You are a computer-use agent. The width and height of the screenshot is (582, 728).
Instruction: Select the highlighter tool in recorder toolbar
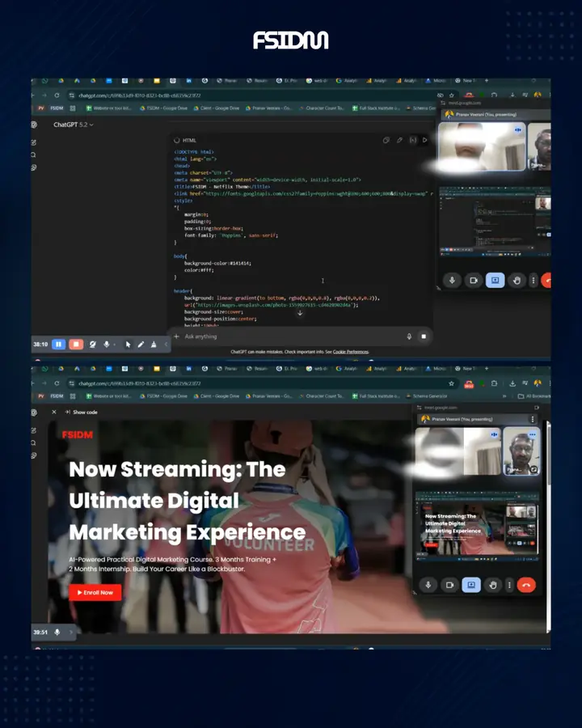coord(153,344)
